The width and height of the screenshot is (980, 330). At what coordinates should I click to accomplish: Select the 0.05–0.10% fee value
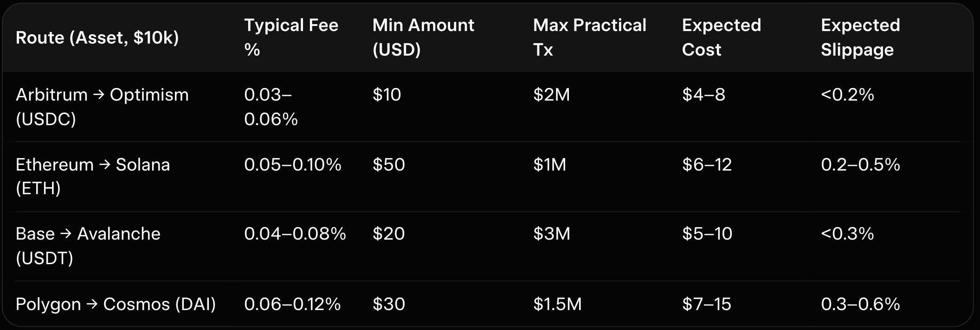coord(293,165)
